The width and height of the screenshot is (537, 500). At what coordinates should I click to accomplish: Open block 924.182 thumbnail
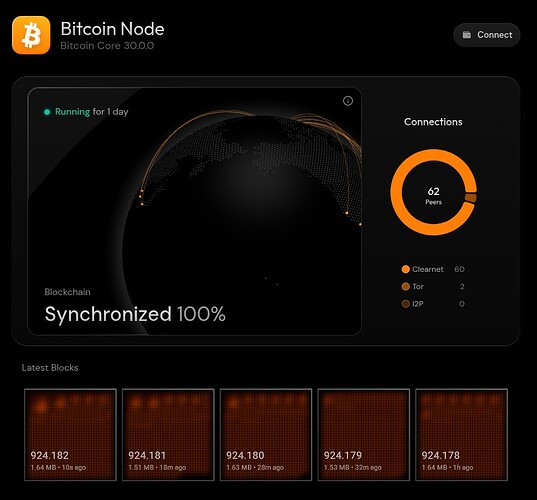71,435
